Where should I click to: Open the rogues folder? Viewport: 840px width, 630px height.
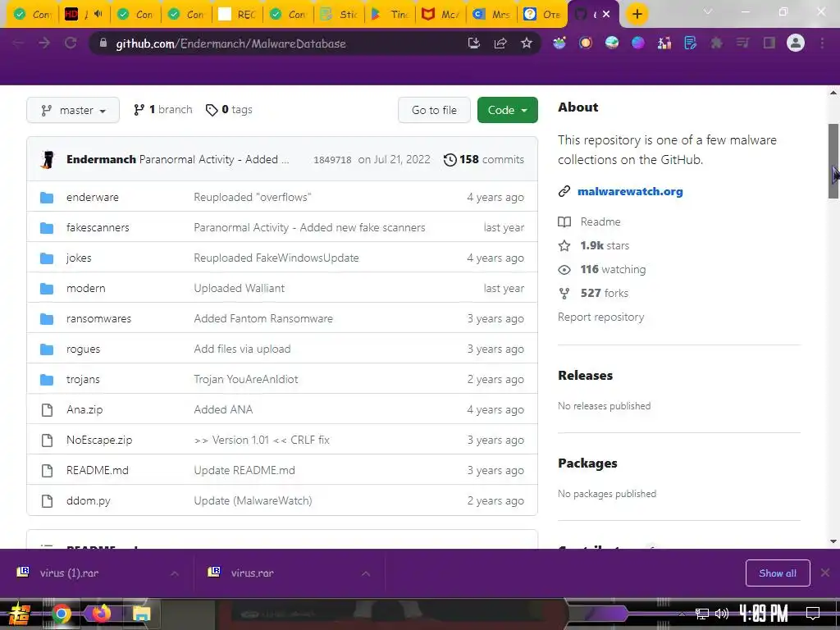click(83, 349)
